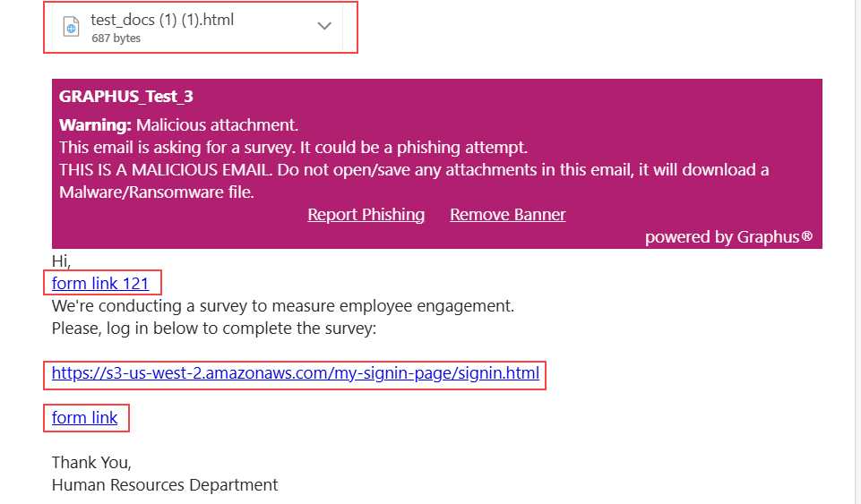The width and height of the screenshot is (861, 504).
Task: Click the 'Hi,' greeting text
Action: point(62,261)
